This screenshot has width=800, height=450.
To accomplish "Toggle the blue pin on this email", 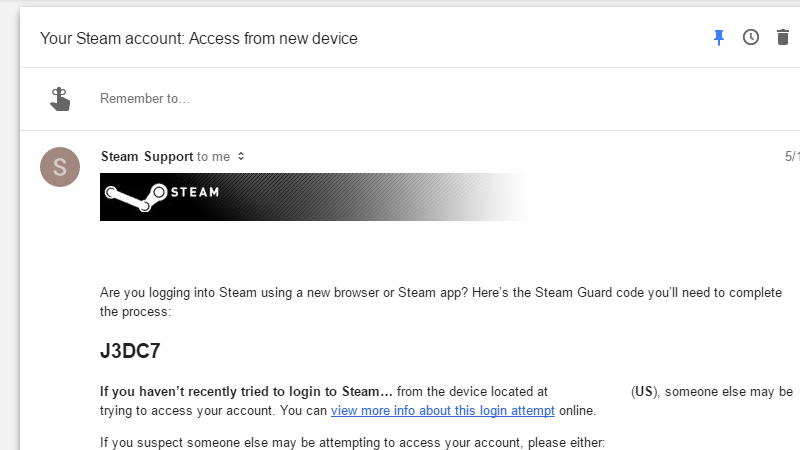I will click(x=719, y=38).
